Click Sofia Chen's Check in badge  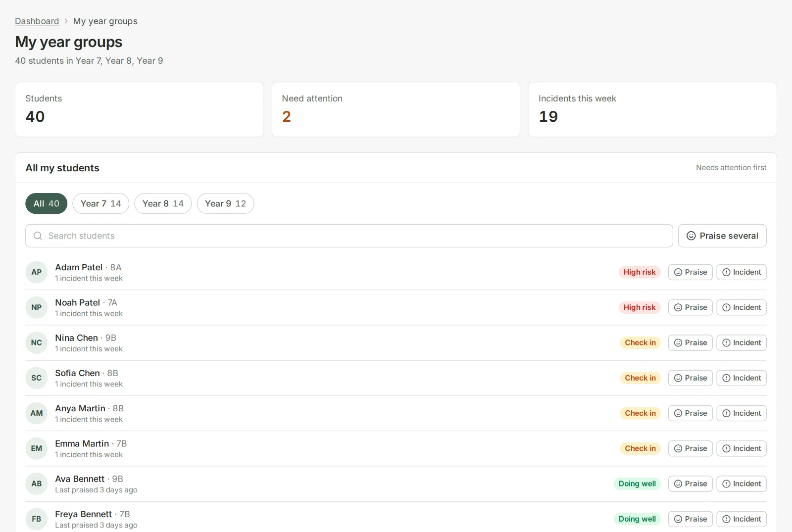coord(640,378)
